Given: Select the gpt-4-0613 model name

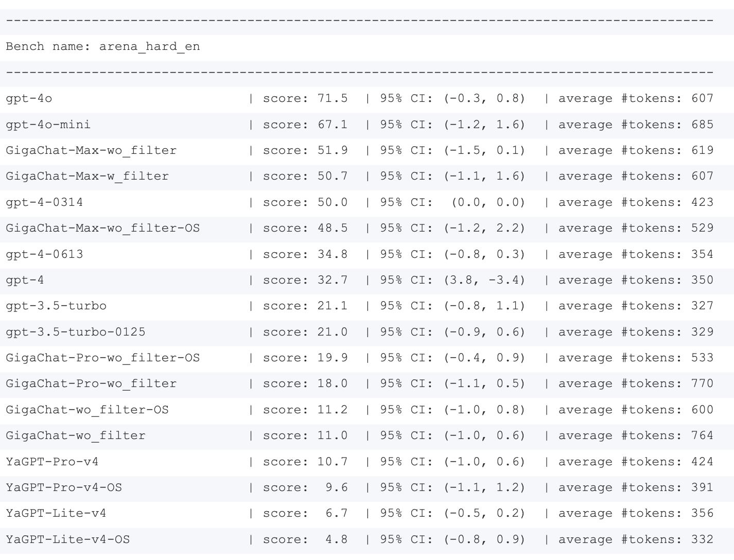Looking at the screenshot, I should coord(44,254).
